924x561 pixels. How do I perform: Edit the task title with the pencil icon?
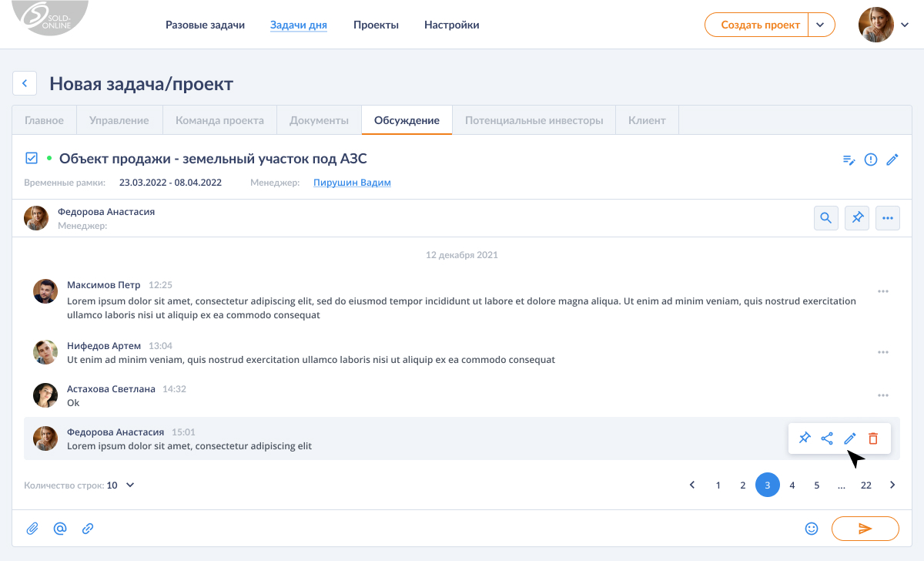[892, 160]
